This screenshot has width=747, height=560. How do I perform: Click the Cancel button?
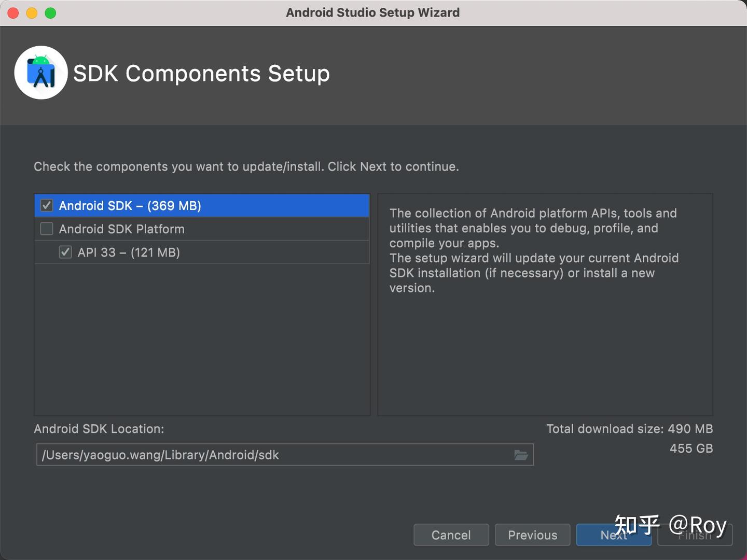click(x=451, y=535)
